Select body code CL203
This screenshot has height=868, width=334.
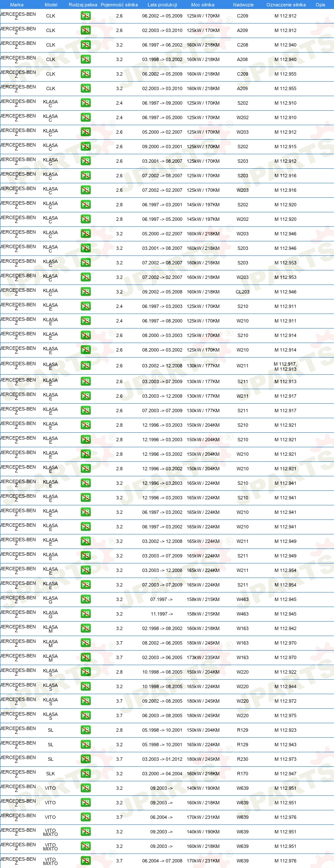243,292
